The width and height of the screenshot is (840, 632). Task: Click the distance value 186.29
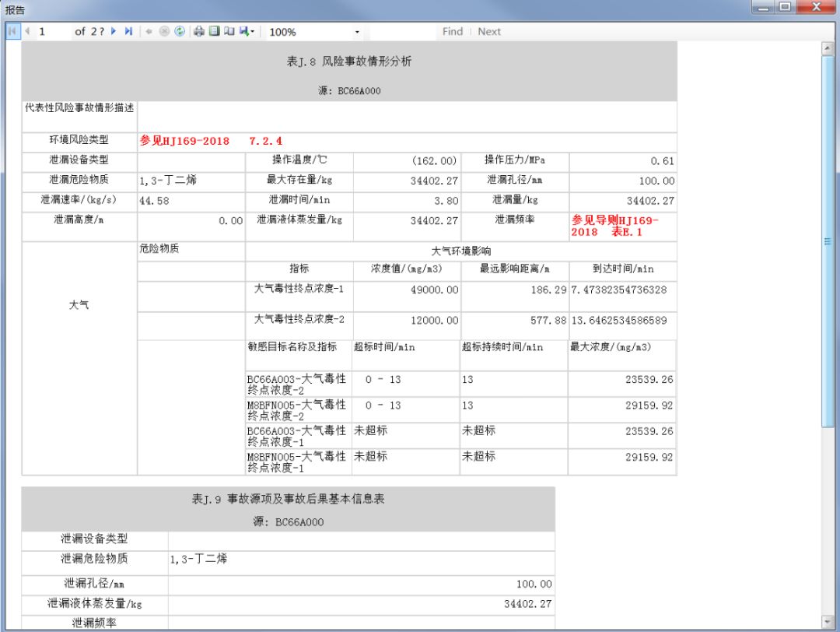(548, 290)
